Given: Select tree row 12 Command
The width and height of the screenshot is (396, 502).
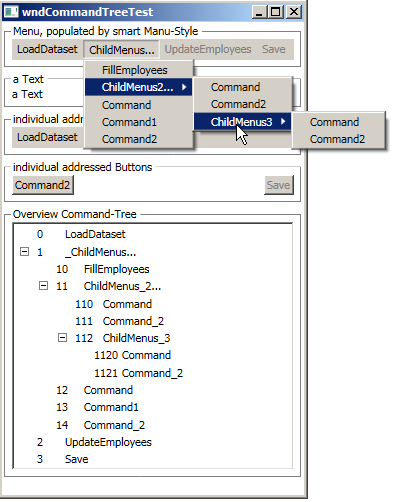Looking at the screenshot, I should click(x=95, y=390).
